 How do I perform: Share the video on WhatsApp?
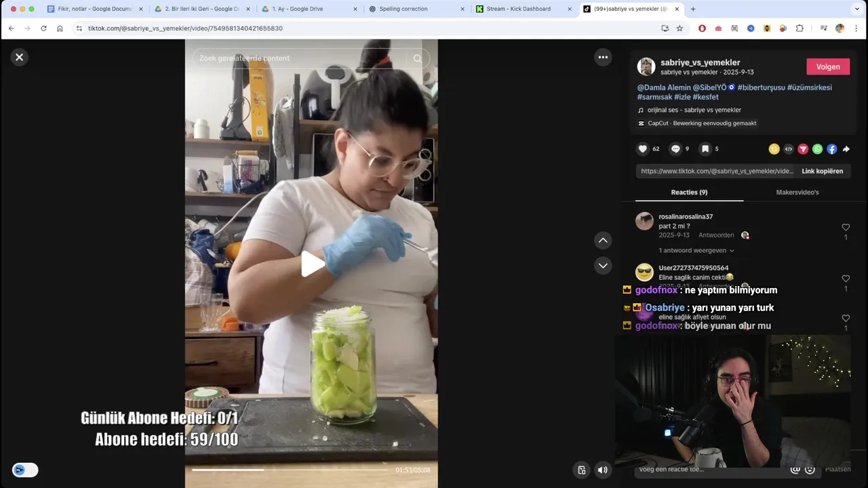[x=817, y=149]
